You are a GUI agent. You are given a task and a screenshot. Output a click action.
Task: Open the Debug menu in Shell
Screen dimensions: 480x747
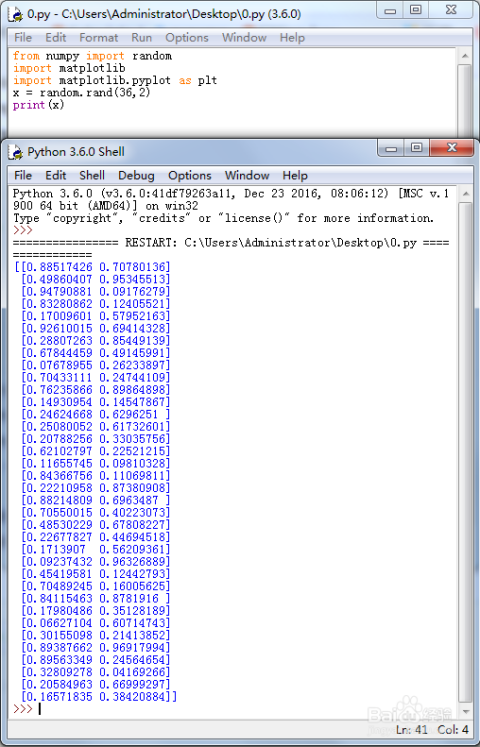pyautogui.click(x=136, y=176)
